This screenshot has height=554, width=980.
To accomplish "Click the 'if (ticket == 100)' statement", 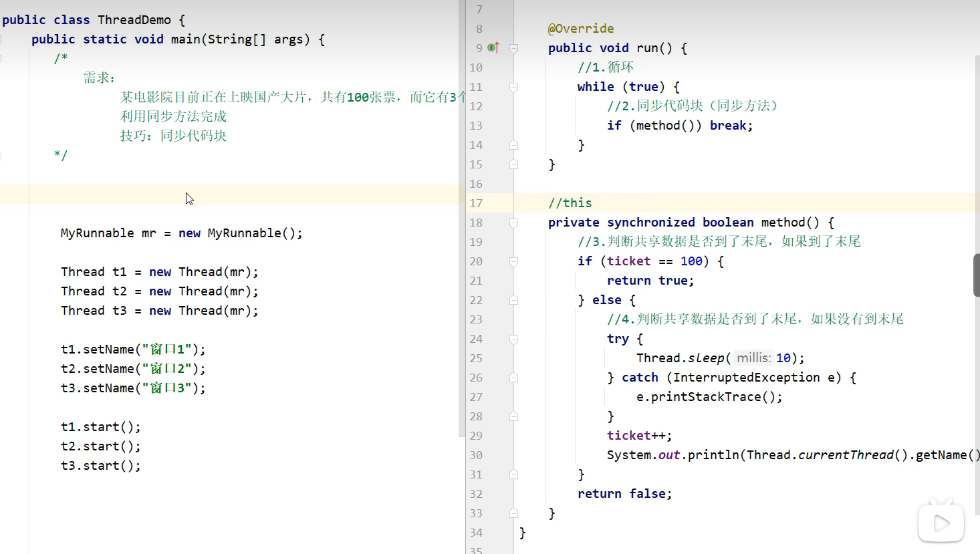I will (x=650, y=261).
